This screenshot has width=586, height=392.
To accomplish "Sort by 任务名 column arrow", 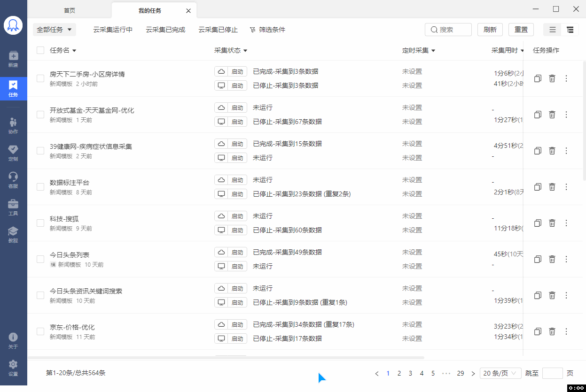I will [74, 51].
